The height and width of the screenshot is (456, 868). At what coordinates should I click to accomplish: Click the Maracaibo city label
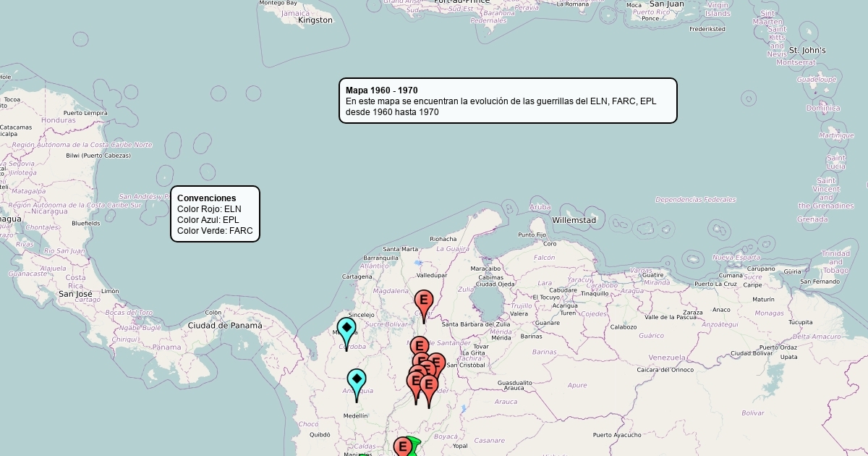[485, 269]
